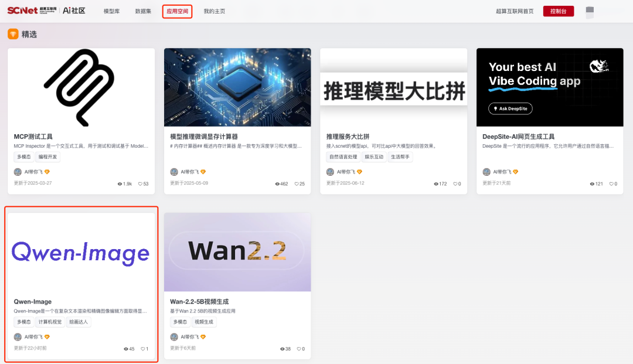Screen dimensions: 633x364
Task: Click 更新于22小时前 text
Action: [30, 348]
